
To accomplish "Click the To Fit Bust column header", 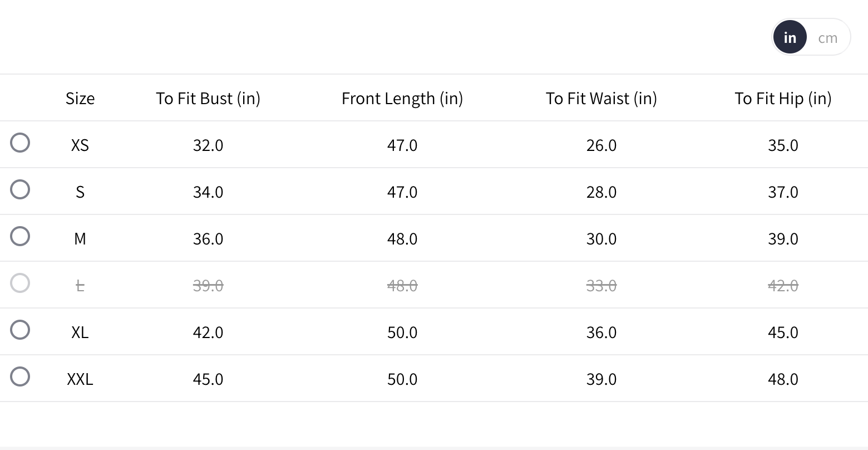I will coord(208,99).
